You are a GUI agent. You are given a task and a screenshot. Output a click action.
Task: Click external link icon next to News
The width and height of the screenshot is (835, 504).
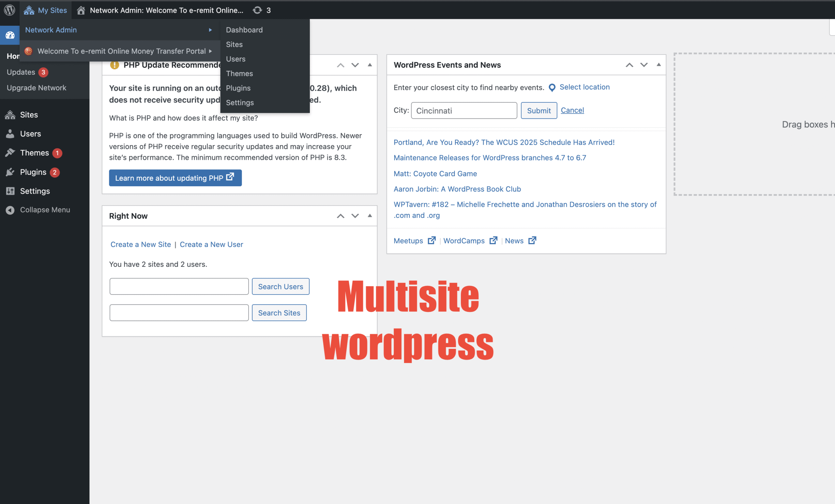click(532, 240)
